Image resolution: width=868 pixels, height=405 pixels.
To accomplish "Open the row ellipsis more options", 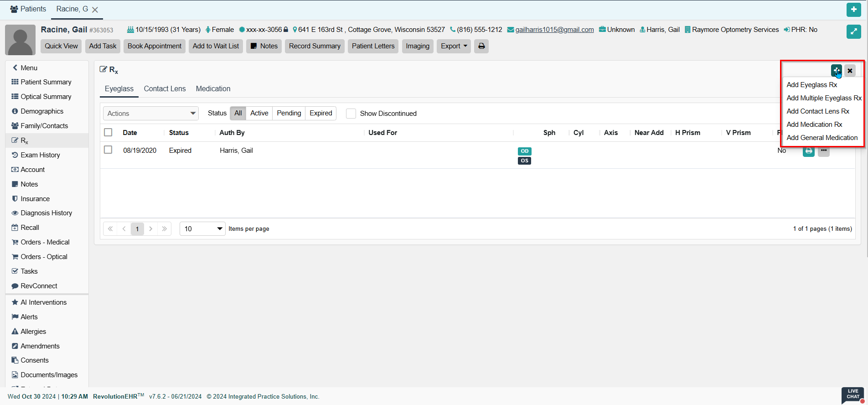I will point(824,151).
